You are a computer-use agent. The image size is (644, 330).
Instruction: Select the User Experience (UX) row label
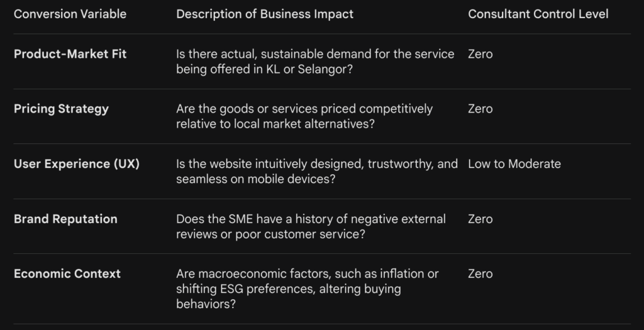coord(77,164)
